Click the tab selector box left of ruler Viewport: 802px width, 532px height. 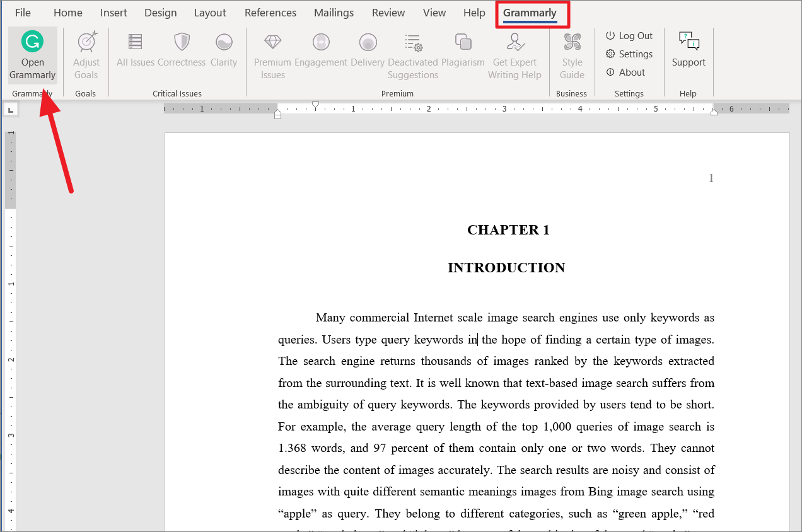pos(11,110)
